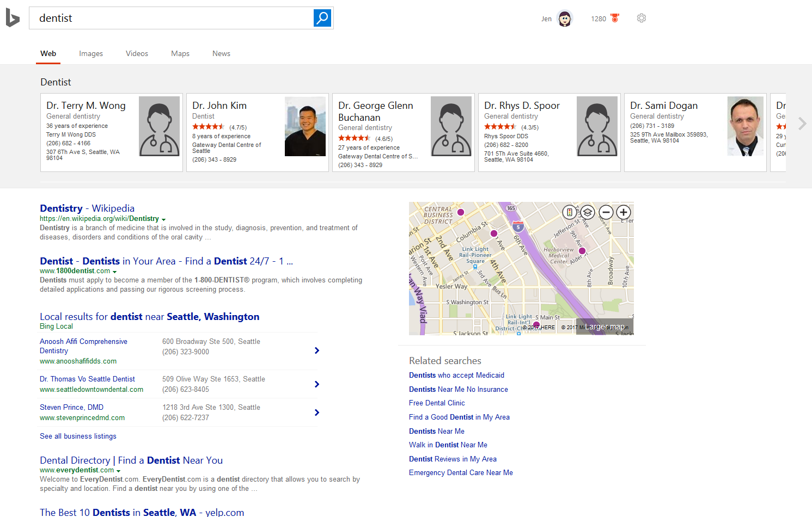812x517 pixels.
Task: Open Dr. Sami Dogan's photo
Action: (x=745, y=126)
